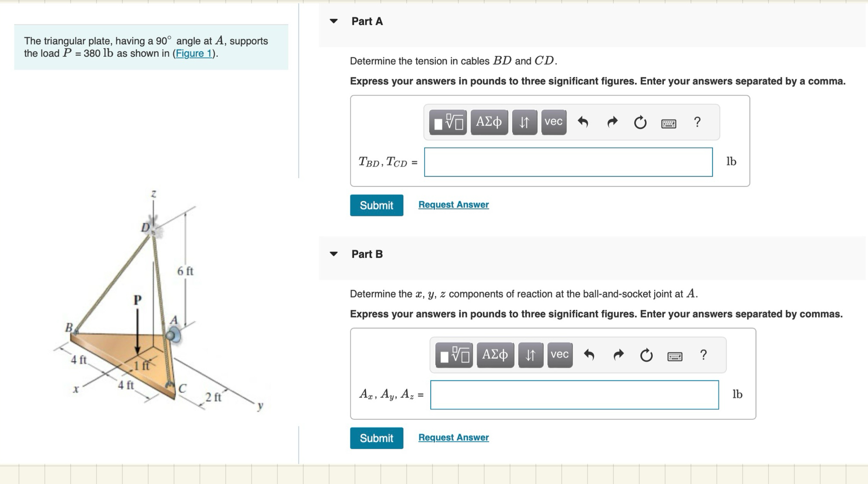Collapse the Part B section
The width and height of the screenshot is (868, 484).
(334, 254)
